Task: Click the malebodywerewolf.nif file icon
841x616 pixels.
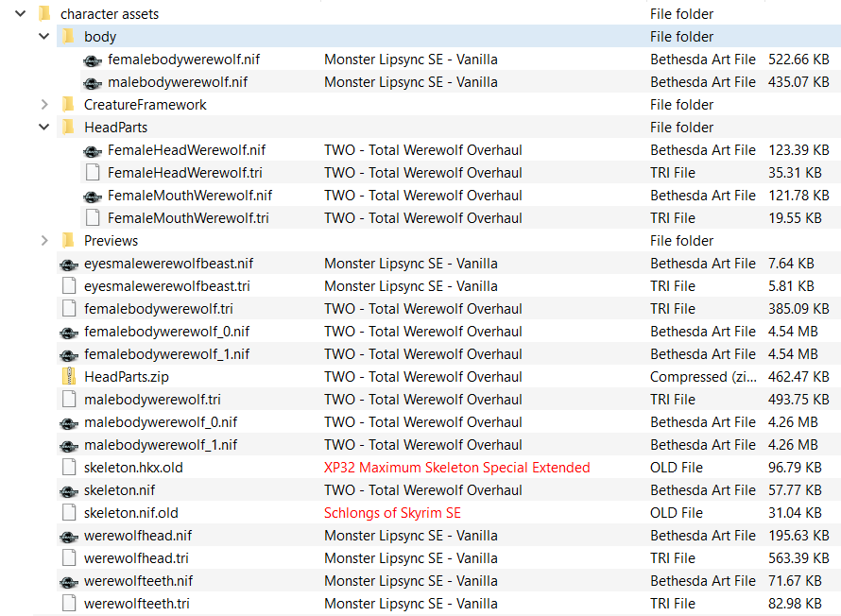Action: (93, 83)
